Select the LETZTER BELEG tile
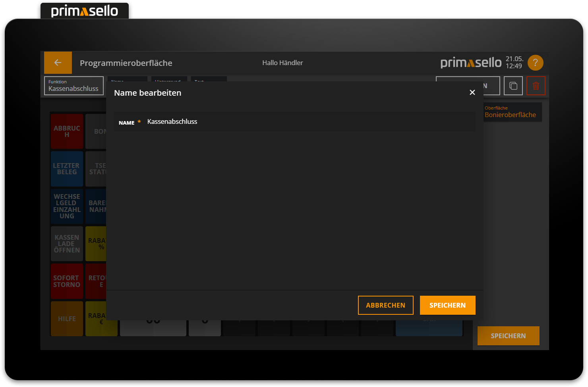The height and width of the screenshot is (387, 588). (67, 169)
